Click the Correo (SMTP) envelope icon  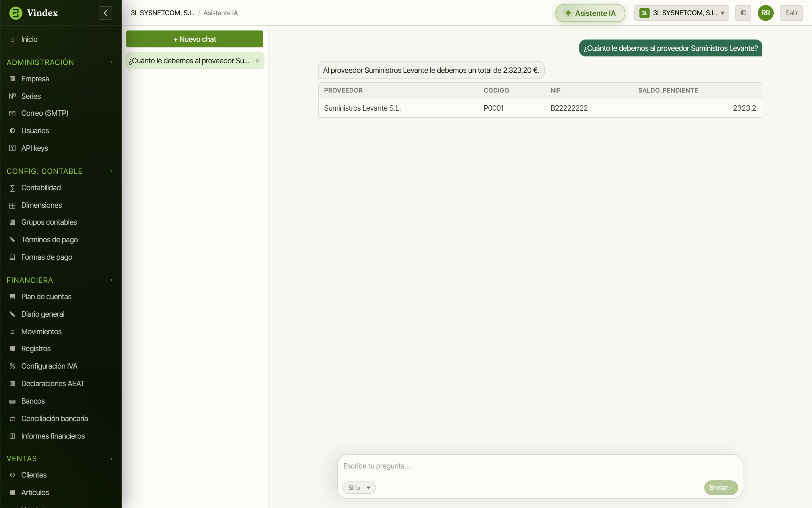point(12,113)
